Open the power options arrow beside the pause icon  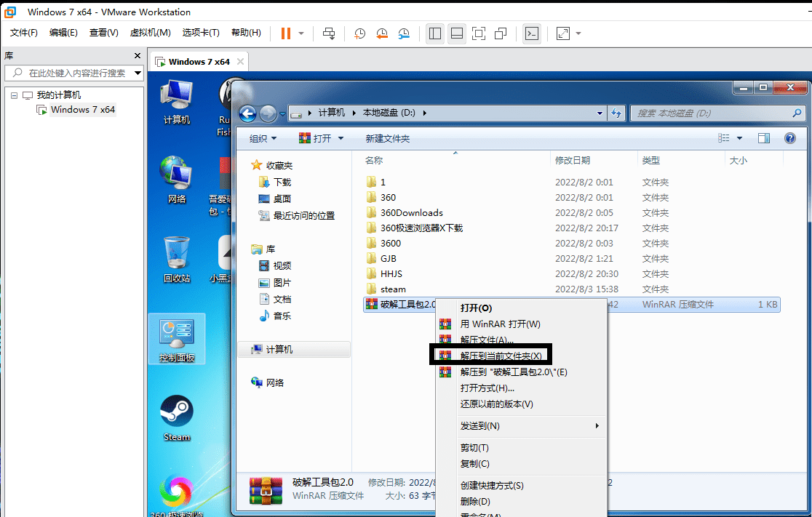pyautogui.click(x=301, y=33)
